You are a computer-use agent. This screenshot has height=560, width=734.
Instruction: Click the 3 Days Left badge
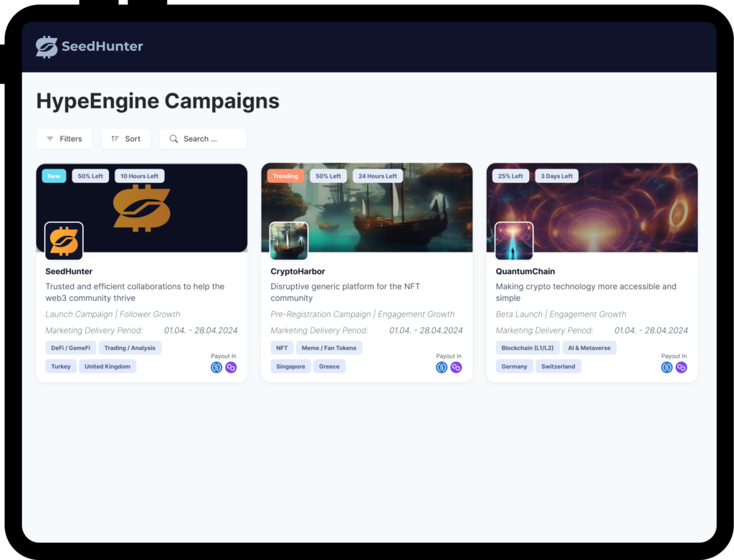(x=556, y=176)
